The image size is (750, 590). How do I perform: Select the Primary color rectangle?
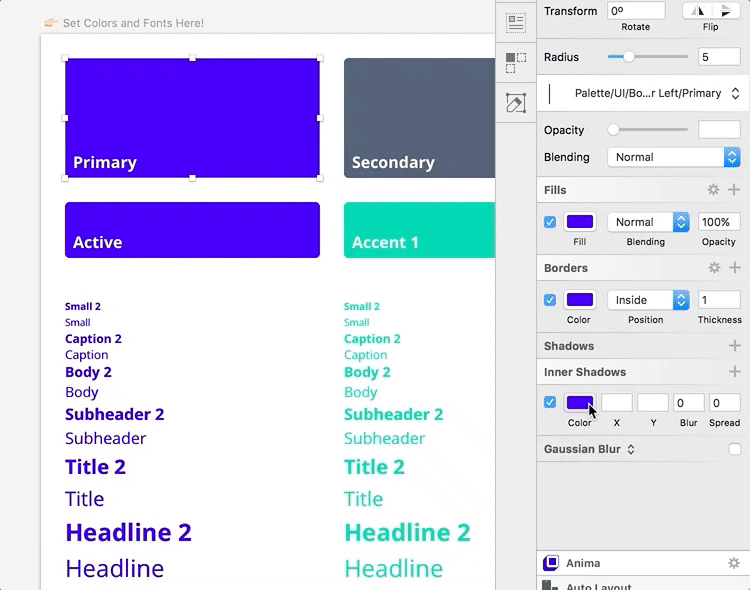192,118
